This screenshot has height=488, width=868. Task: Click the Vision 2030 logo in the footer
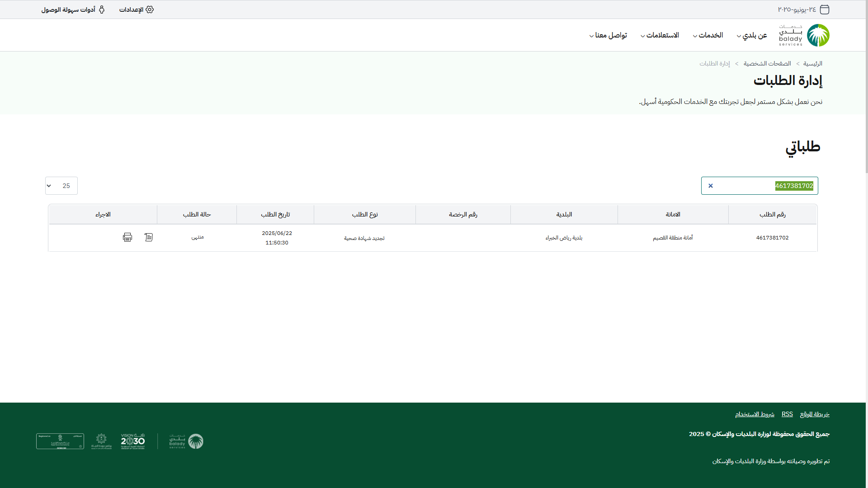(x=133, y=441)
